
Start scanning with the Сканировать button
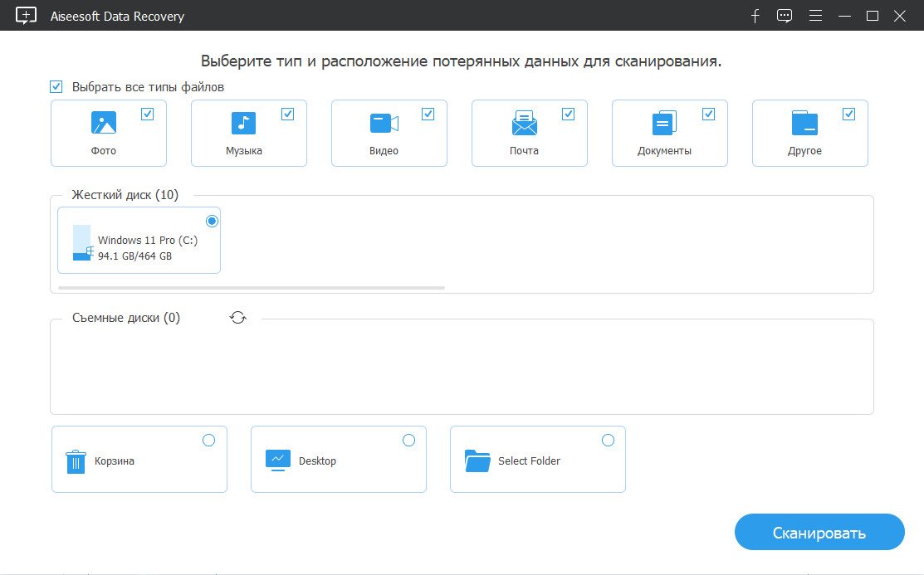[x=819, y=532]
